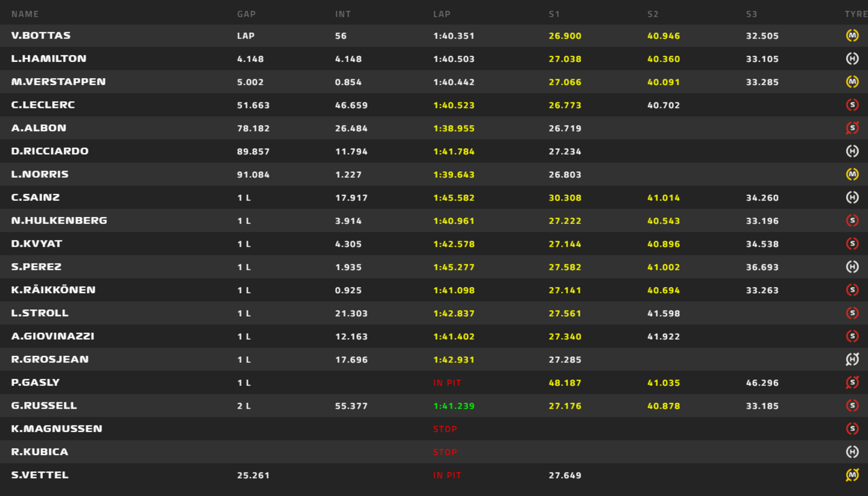Click Bottas's medium tyre icon
Image resolution: width=868 pixels, height=496 pixels.
coord(852,36)
